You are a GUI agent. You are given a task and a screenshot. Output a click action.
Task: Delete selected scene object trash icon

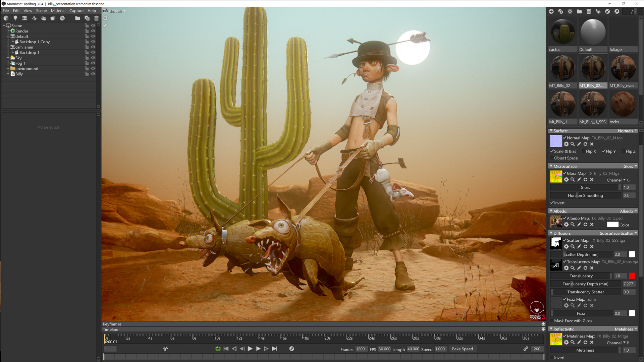pyautogui.click(x=96, y=18)
